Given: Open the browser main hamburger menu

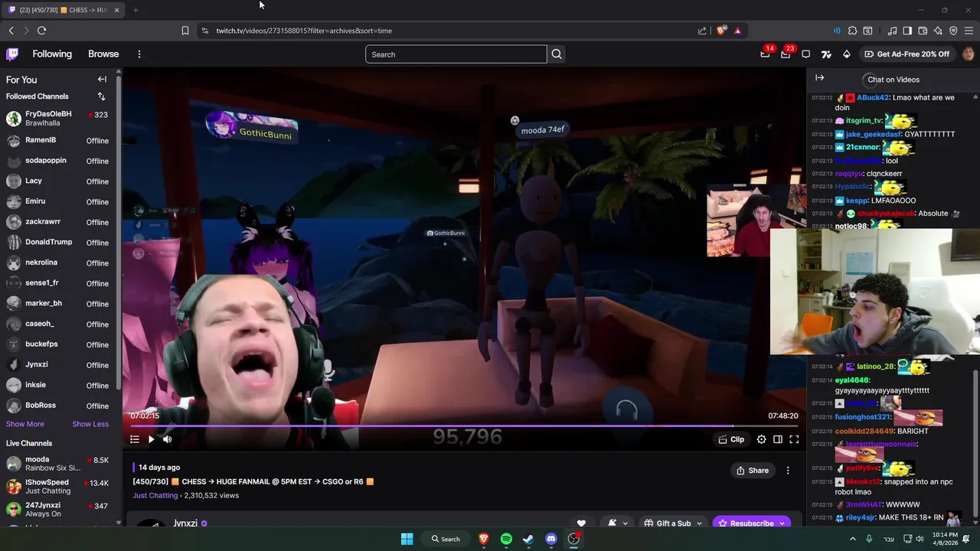Looking at the screenshot, I should coord(969,31).
